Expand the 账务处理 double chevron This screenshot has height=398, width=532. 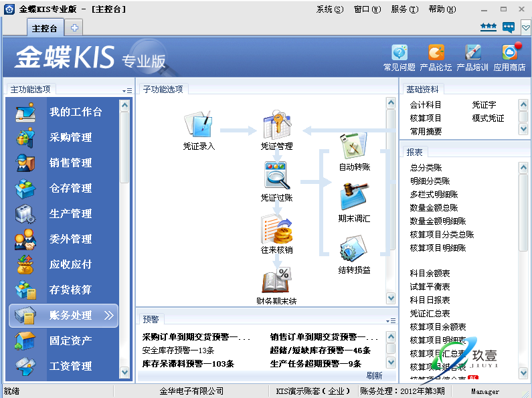click(109, 316)
